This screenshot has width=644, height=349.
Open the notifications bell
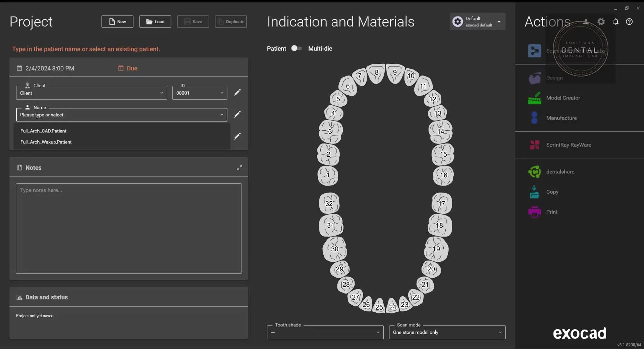tap(616, 22)
